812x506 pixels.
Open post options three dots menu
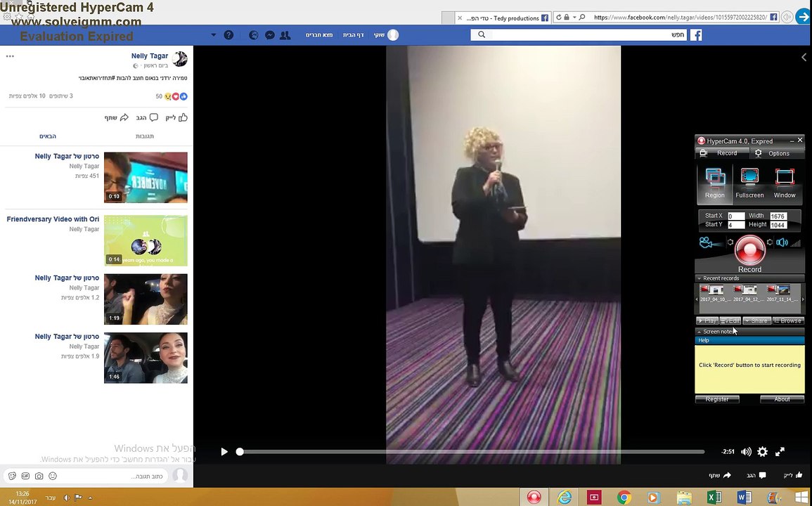[x=10, y=56]
